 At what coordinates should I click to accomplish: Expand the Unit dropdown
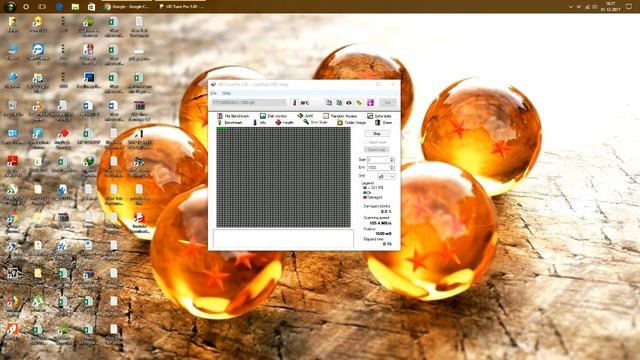coord(386,176)
